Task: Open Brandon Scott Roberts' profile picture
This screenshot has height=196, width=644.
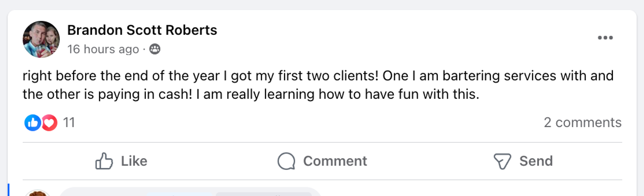Action: point(41,39)
